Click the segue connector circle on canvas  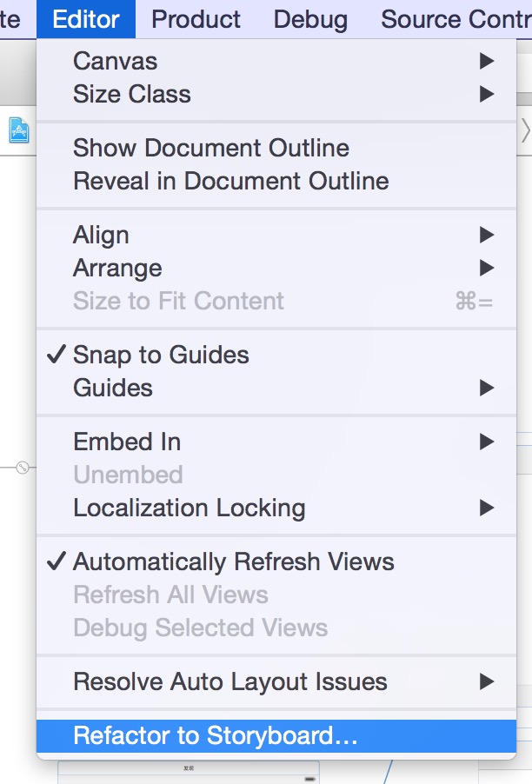point(23,468)
